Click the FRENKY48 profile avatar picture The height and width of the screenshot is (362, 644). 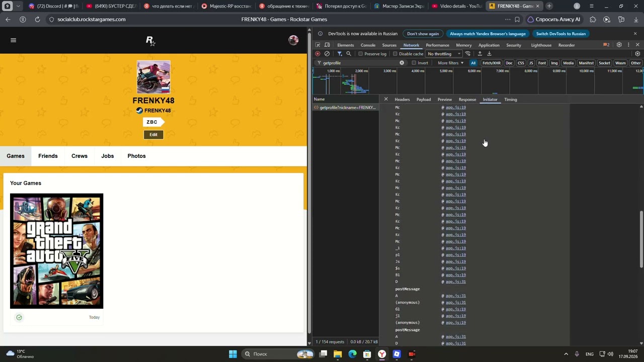coord(153,77)
